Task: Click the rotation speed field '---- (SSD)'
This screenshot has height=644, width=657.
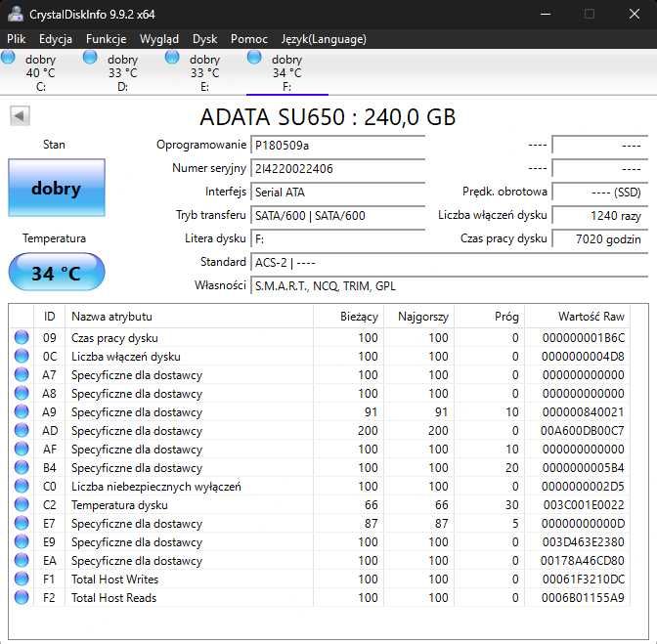Action: click(x=600, y=193)
